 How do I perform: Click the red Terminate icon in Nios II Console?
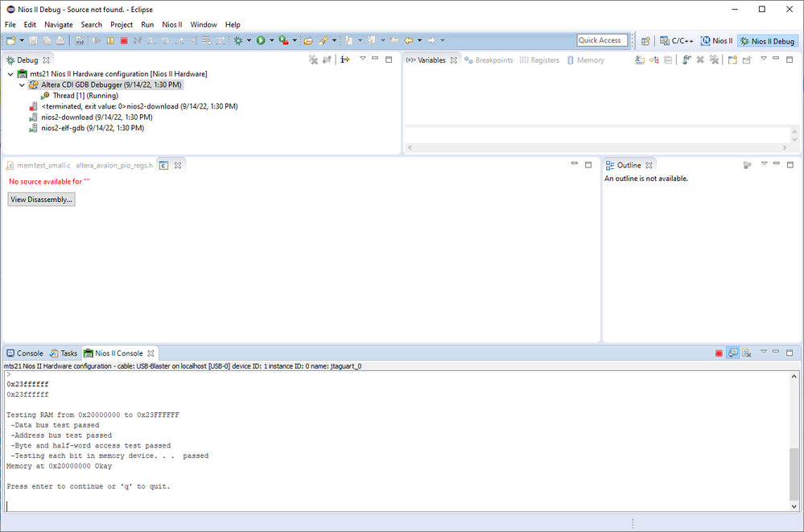(719, 353)
